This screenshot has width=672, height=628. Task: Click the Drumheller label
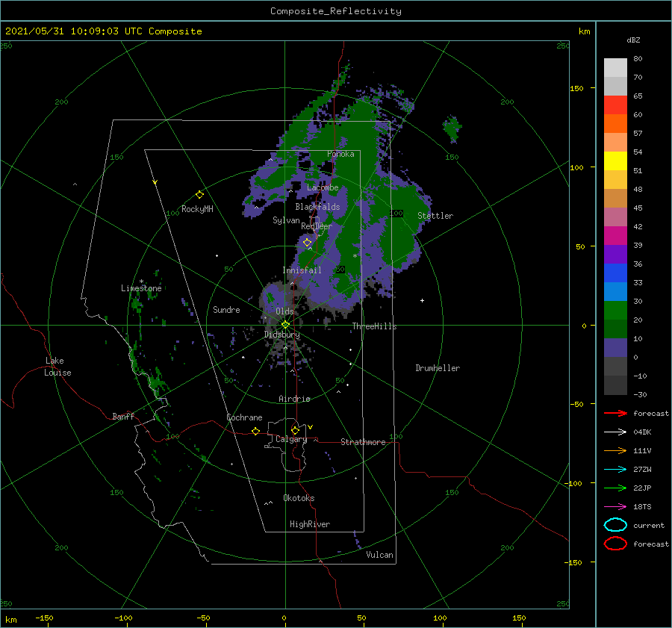[x=438, y=368]
